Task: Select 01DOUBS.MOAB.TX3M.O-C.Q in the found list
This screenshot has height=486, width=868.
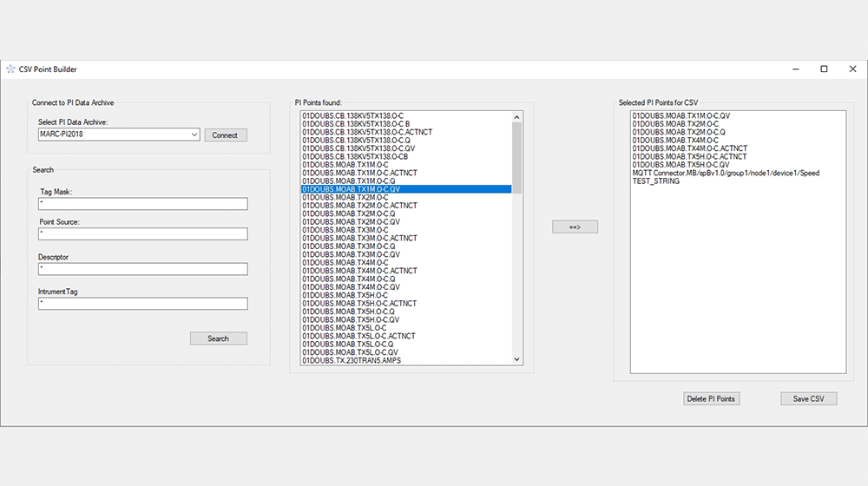Action: (x=406, y=246)
